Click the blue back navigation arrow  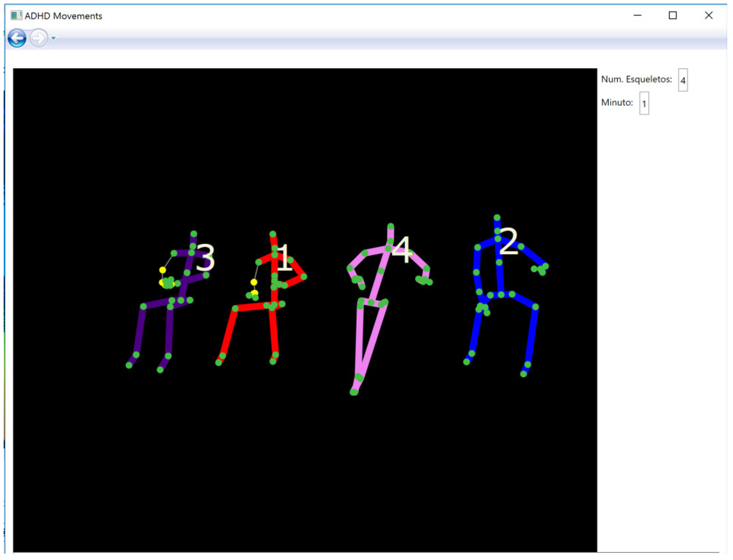17,38
